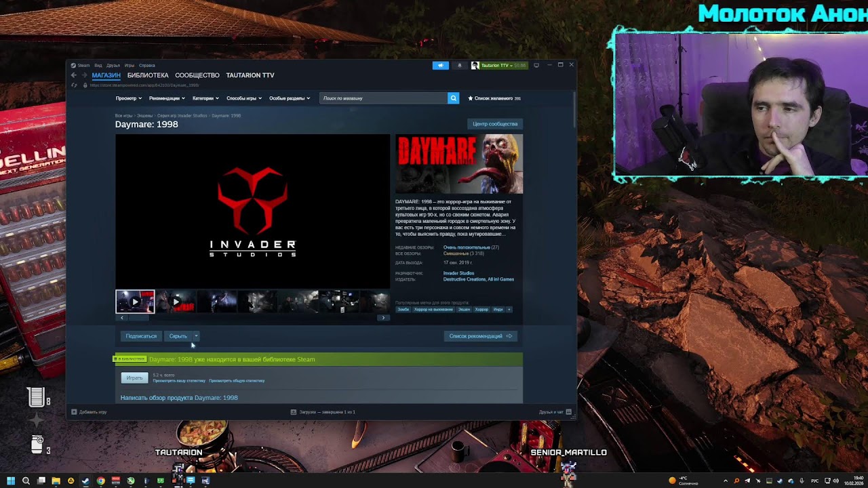Click the Играть button

coord(134,378)
